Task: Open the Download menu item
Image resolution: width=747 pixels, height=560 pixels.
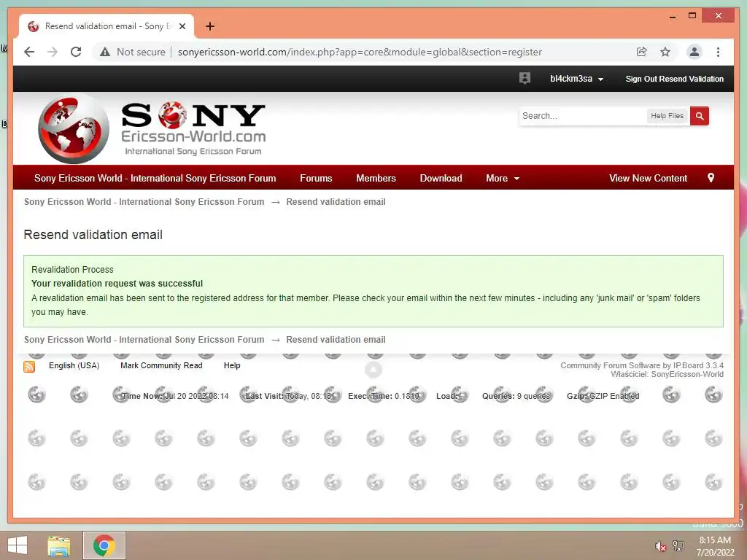Action: 441,178
